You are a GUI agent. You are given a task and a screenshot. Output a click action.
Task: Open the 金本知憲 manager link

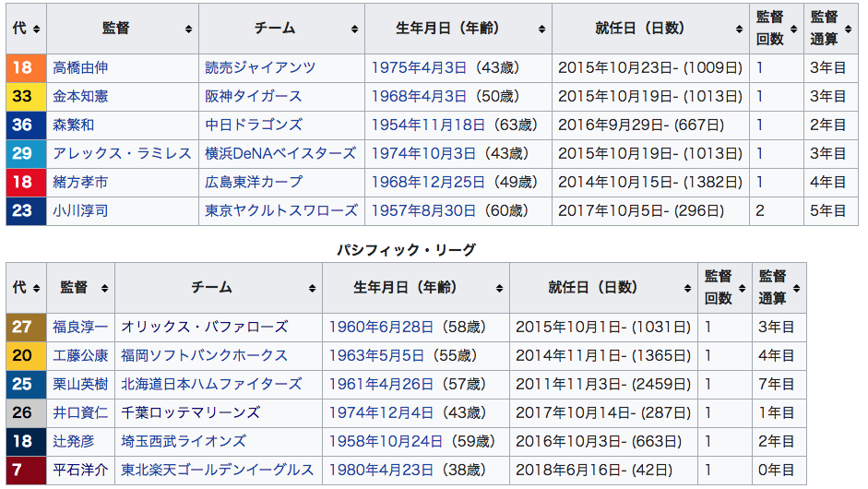[x=80, y=96]
